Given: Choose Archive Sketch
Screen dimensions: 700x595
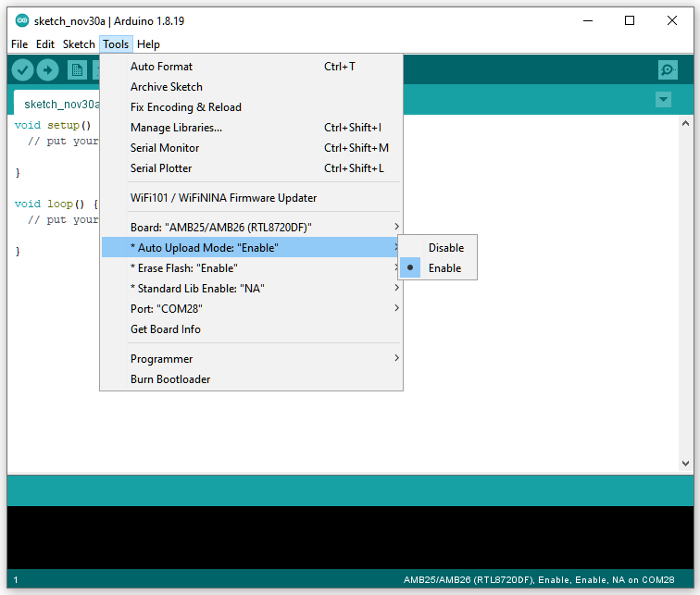Looking at the screenshot, I should (252, 87).
